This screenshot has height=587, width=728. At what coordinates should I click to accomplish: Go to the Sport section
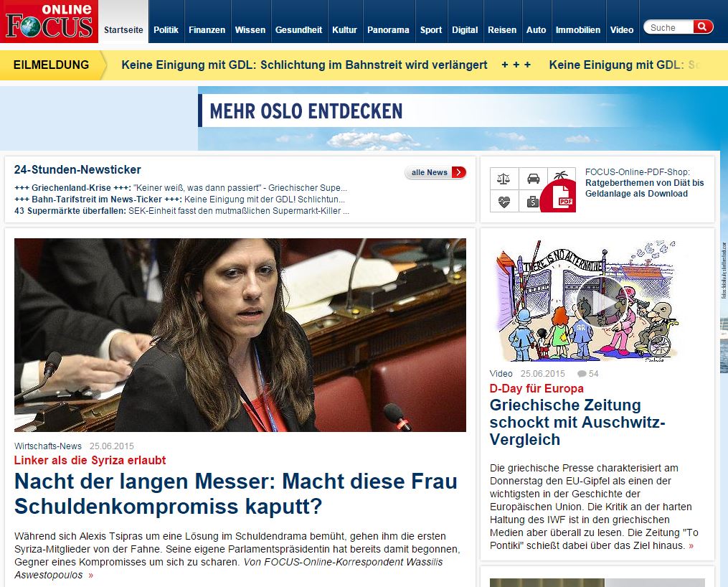click(x=431, y=29)
